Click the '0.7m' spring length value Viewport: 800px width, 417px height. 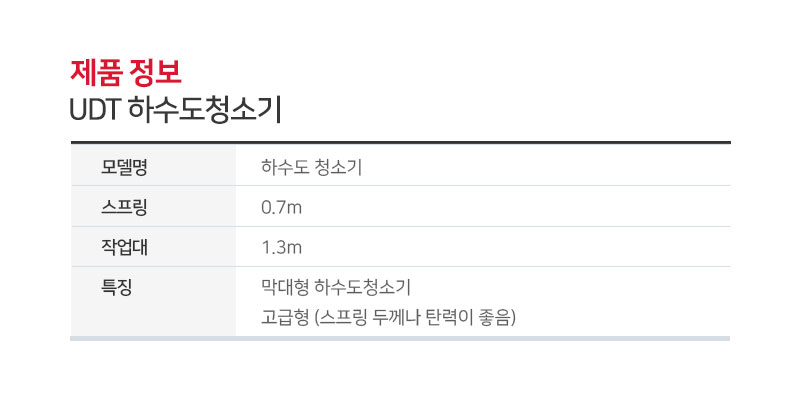pos(281,207)
